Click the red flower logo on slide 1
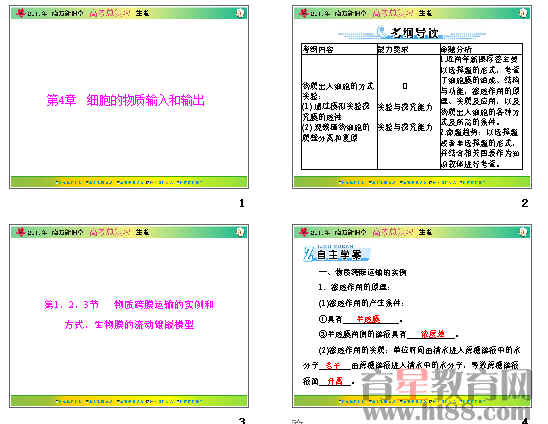548x424 pixels. click(21, 13)
